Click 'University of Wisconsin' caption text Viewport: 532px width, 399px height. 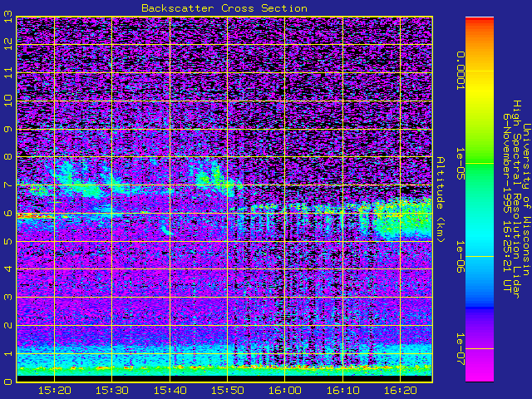[526, 199]
